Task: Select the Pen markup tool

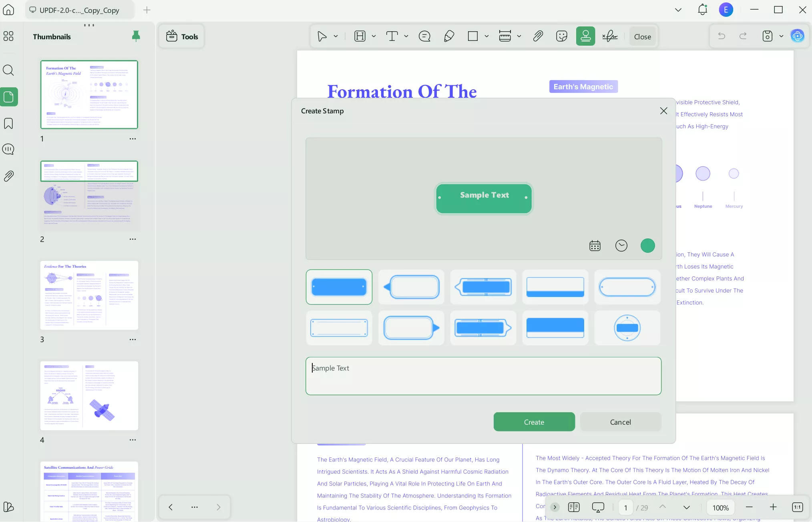Action: (449, 36)
